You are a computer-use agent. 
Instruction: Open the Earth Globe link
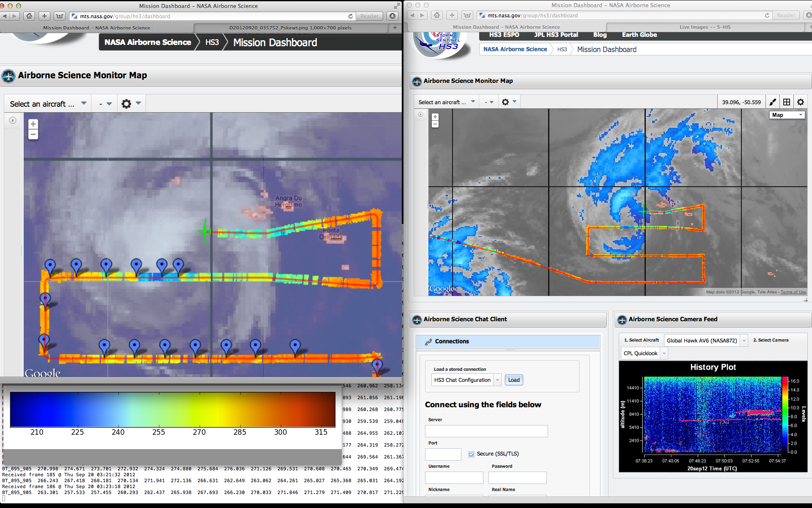click(x=639, y=35)
